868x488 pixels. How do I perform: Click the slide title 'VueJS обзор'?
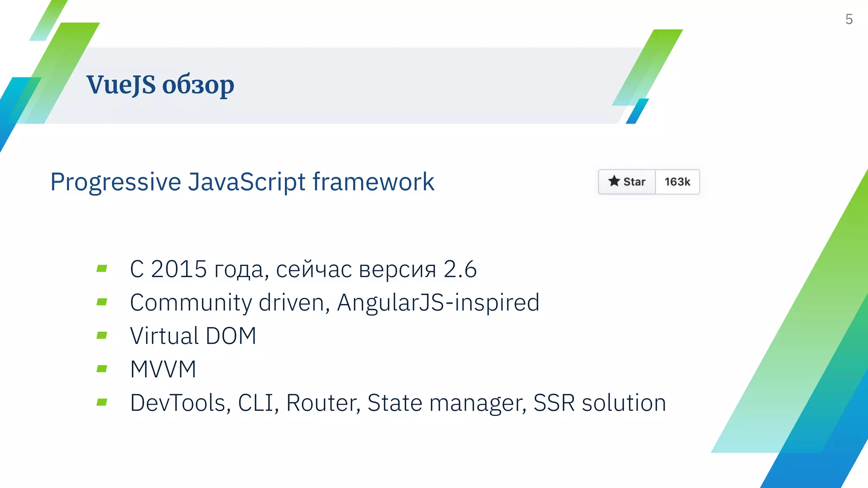coord(160,85)
